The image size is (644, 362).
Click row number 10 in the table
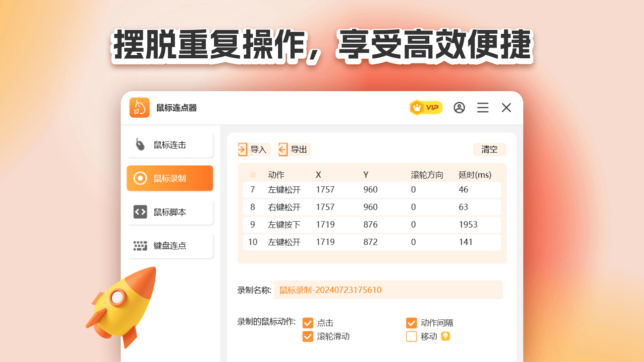point(253,242)
